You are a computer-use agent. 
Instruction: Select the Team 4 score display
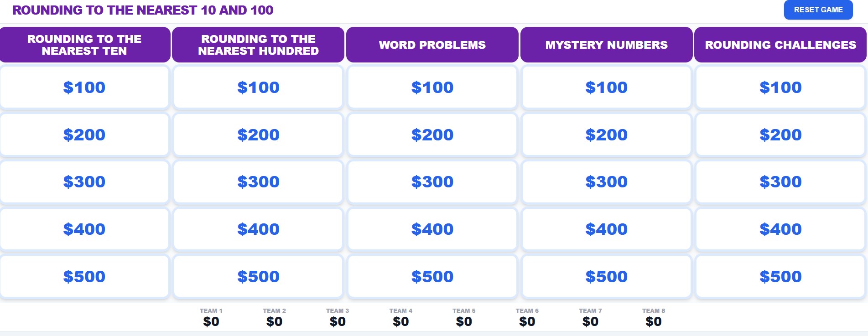point(401,321)
